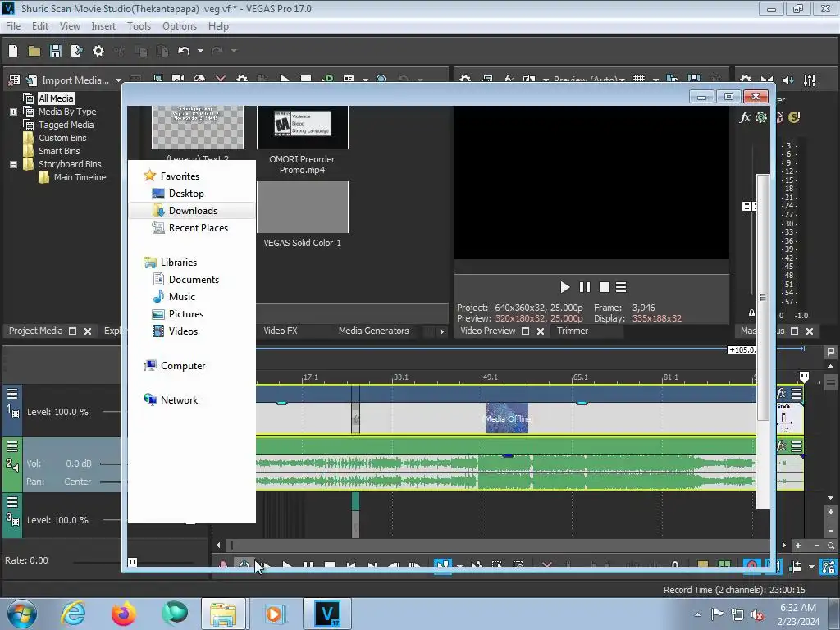Open the Mixing Console sliders icon

tap(810, 80)
